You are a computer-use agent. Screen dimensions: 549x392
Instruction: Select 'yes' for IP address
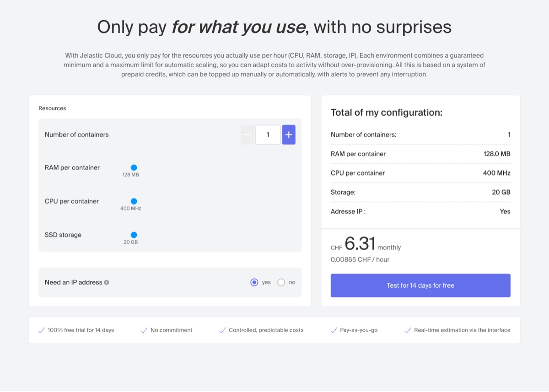[x=254, y=282]
